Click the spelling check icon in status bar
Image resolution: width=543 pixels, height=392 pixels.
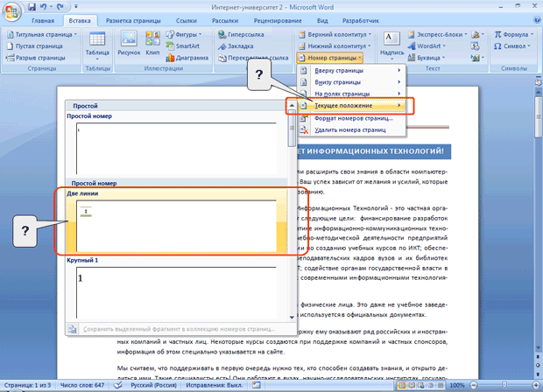118,385
